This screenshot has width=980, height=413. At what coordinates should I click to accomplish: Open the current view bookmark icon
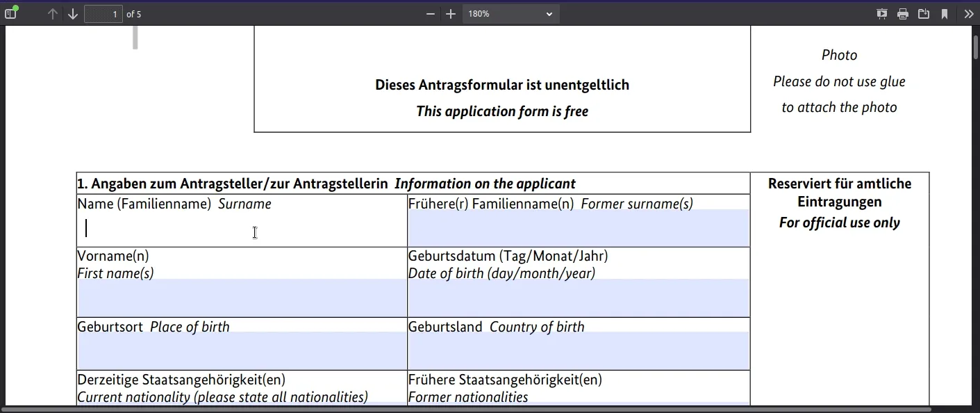[945, 13]
